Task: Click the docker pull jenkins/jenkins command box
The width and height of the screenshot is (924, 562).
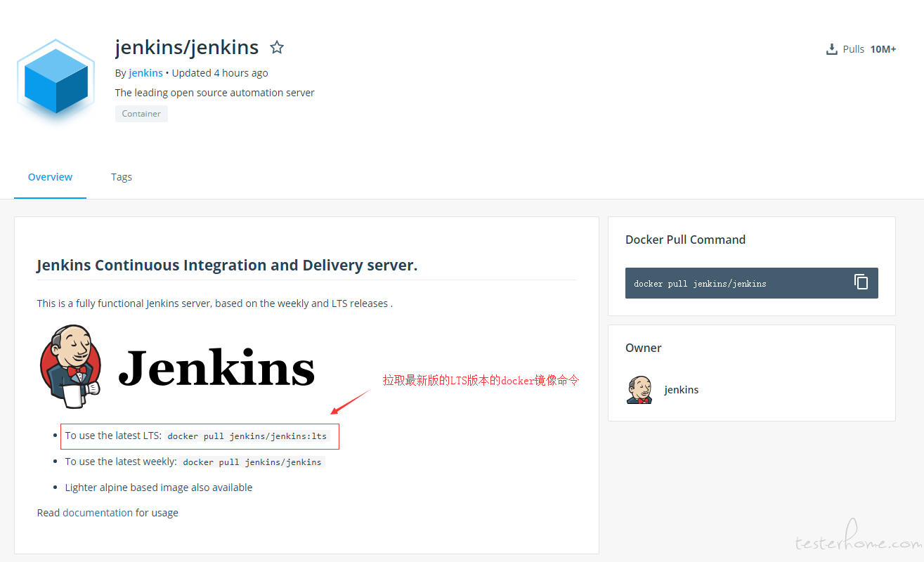Action: coord(752,283)
